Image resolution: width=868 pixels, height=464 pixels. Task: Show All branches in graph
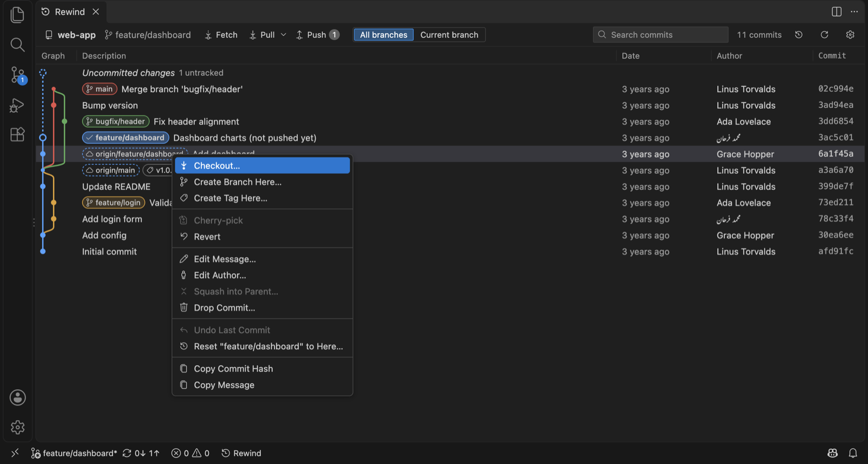tap(384, 35)
